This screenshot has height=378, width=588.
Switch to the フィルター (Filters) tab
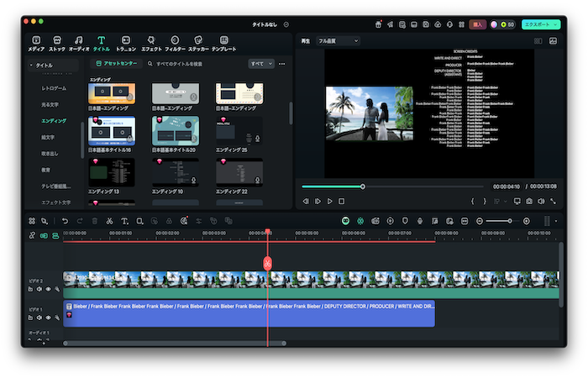[x=175, y=44]
